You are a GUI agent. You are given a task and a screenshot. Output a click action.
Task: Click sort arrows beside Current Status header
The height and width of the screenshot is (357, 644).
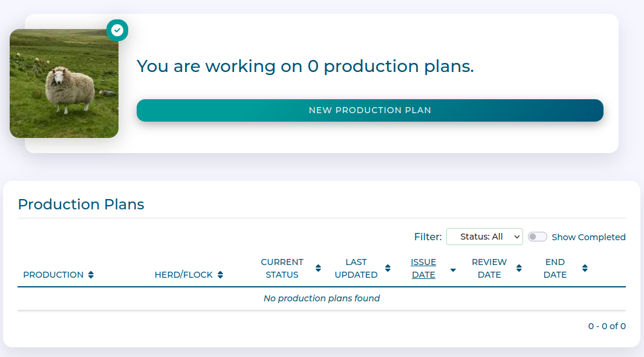pyautogui.click(x=318, y=269)
